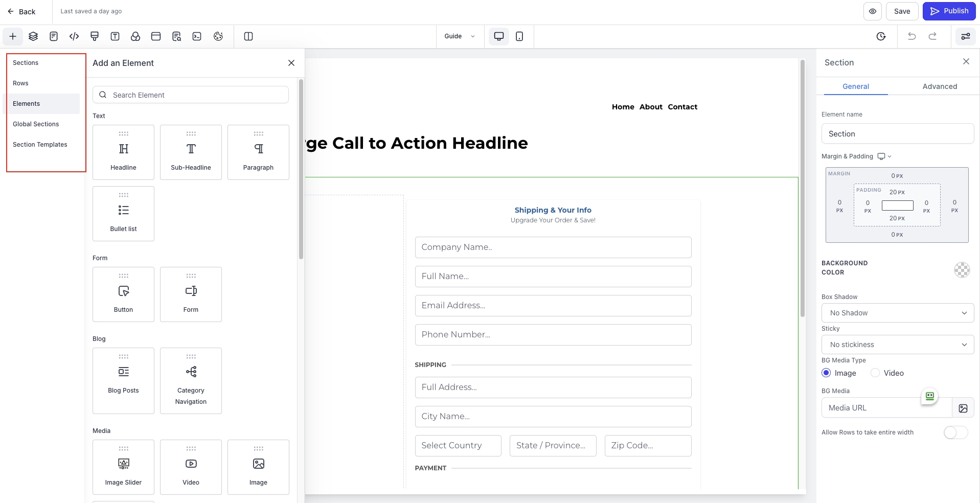This screenshot has height=503, width=980.
Task: Open the version history clock icon
Action: pos(881,36)
